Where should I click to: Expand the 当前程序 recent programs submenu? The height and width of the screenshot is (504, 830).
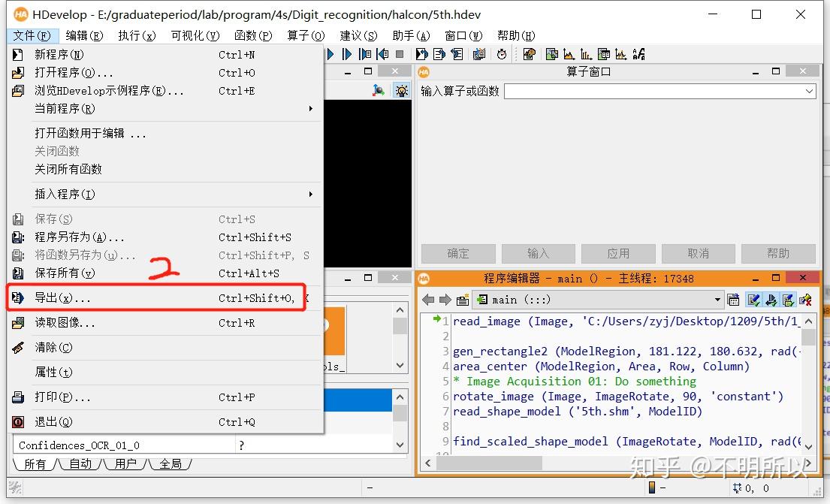point(165,108)
